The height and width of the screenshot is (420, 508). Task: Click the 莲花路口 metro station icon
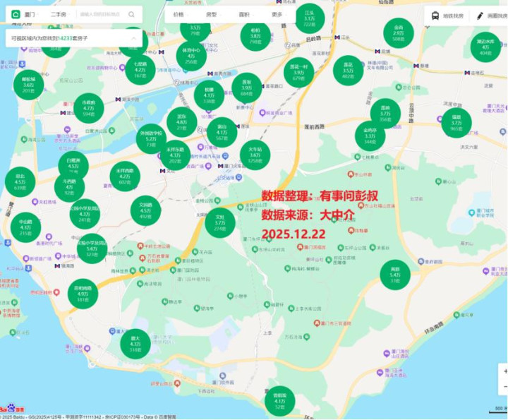tap(262, 86)
